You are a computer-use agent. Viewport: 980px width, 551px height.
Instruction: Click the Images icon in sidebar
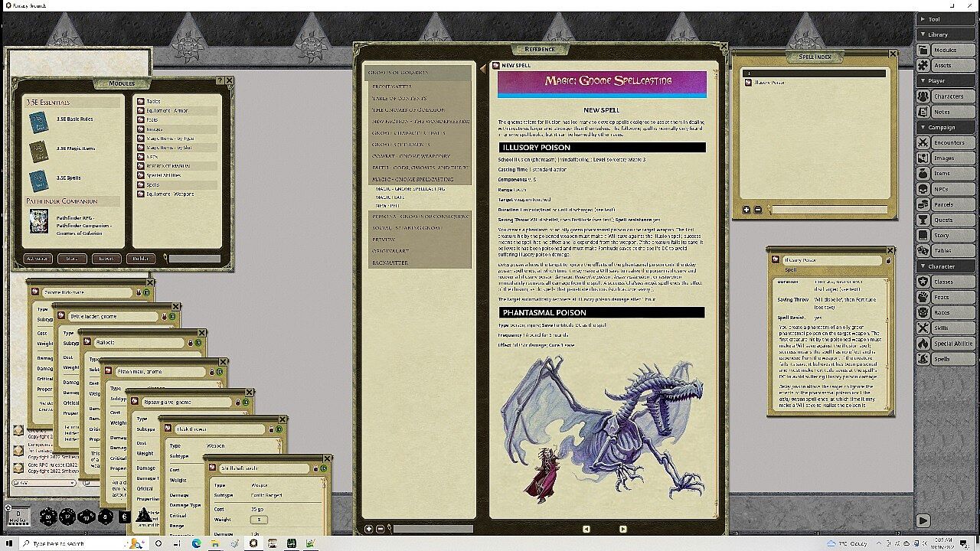click(923, 158)
